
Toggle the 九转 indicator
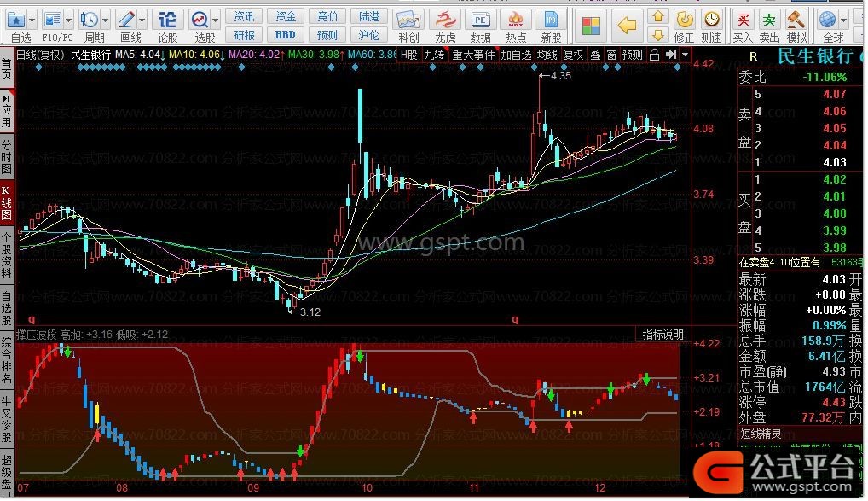click(435, 55)
